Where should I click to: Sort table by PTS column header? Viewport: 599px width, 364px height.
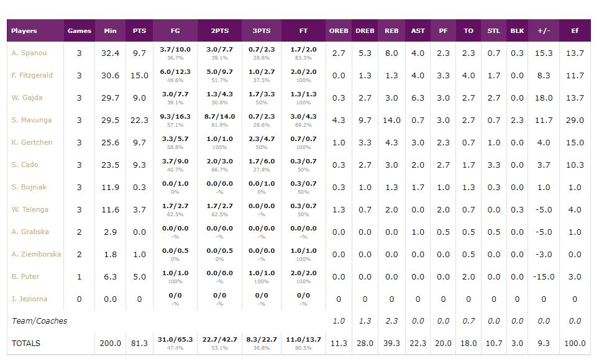coord(139,30)
